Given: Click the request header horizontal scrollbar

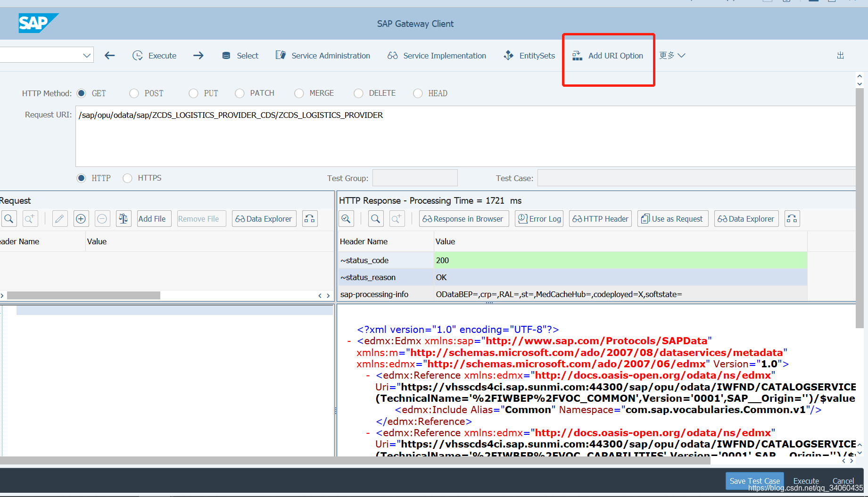Looking at the screenshot, I should [x=83, y=295].
